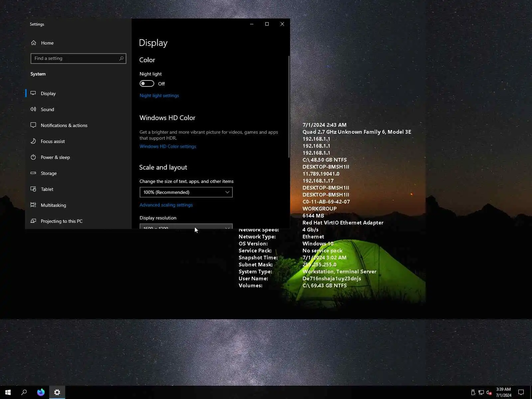532x399 pixels.
Task: Click the Find a setting search box
Action: pos(78,59)
